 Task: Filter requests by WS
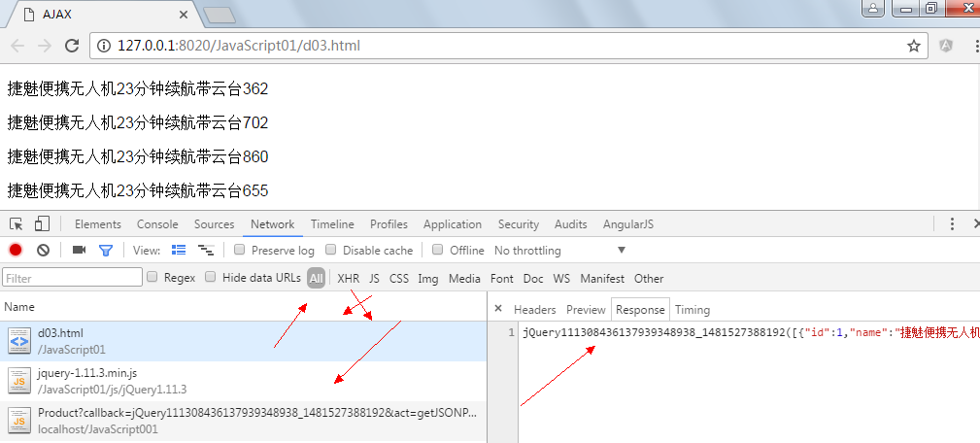(x=561, y=278)
